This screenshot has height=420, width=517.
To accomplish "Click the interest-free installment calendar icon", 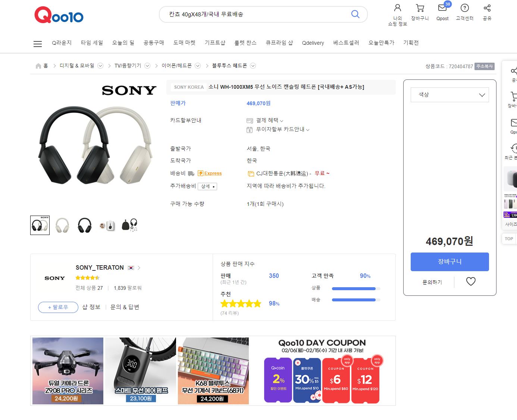I will coord(250,130).
